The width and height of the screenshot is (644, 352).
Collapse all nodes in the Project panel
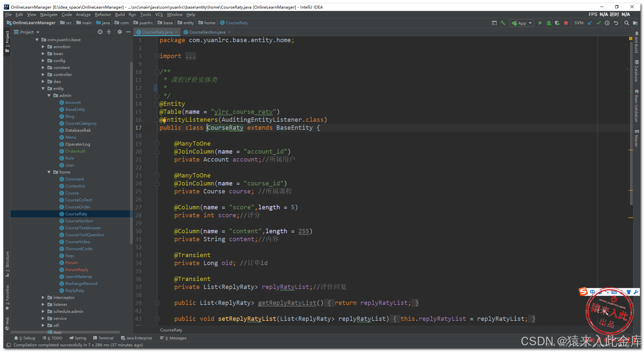109,32
